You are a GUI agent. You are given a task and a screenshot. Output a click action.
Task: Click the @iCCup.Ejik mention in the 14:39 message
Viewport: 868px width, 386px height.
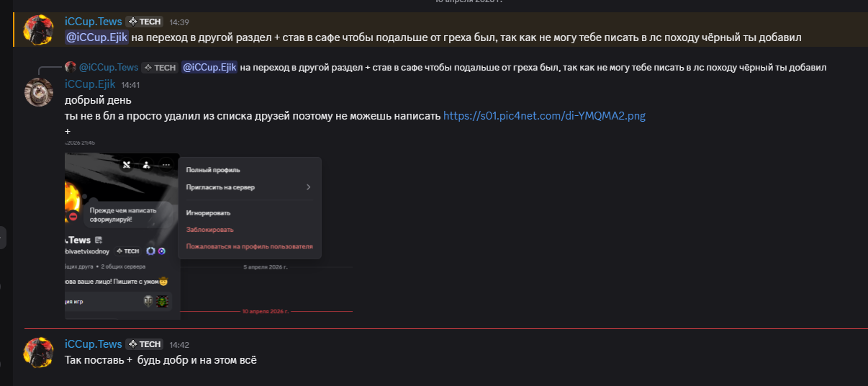pyautogui.click(x=96, y=37)
